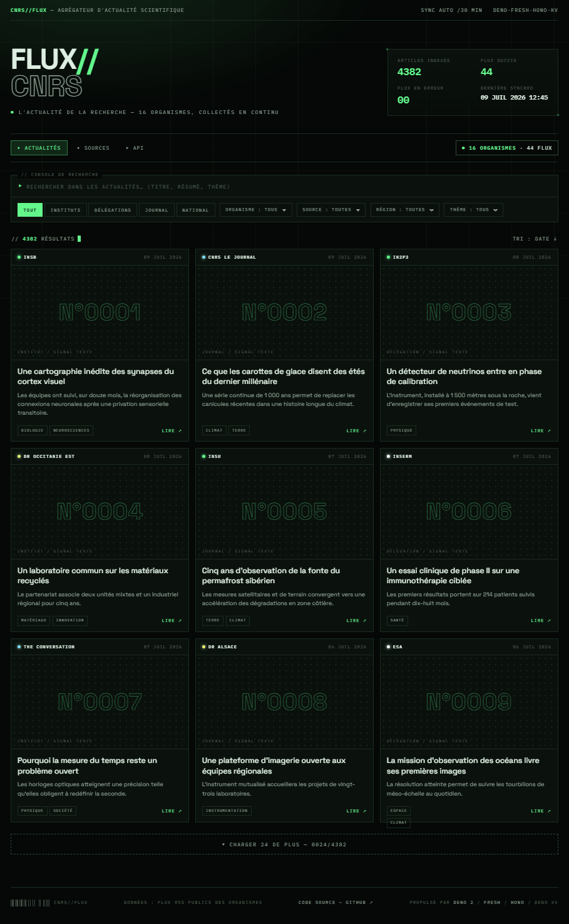Switch to the Sources tab

(93, 148)
